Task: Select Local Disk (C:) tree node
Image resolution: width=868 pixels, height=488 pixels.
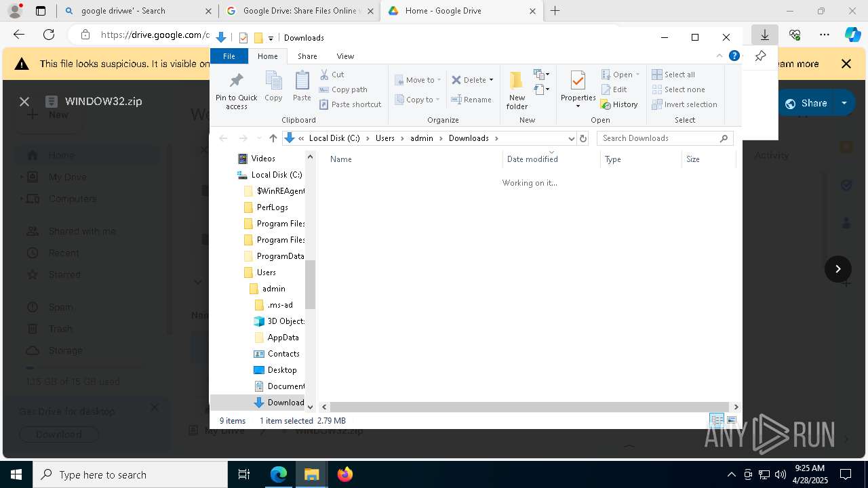Action: pos(270,175)
